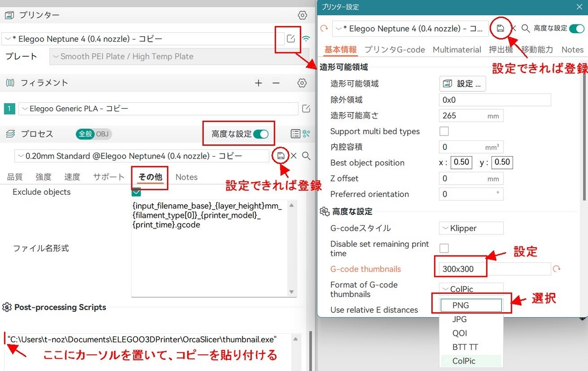Open the printer preset dropdown
Viewport: 588px width, 371px height.
[143, 39]
